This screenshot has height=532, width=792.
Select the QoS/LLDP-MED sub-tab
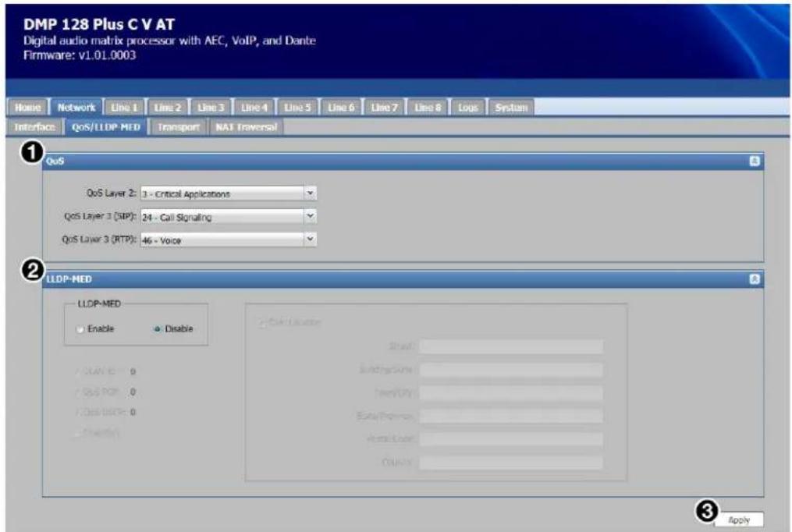(x=106, y=127)
